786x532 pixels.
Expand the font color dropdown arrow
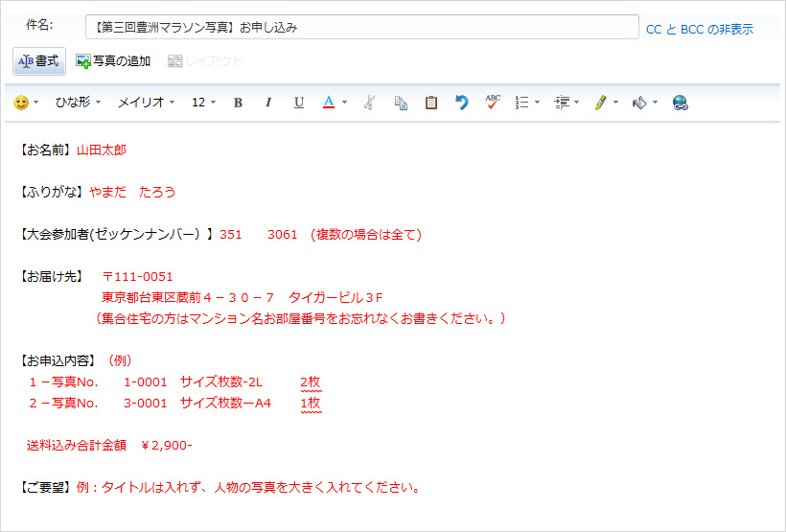344,103
